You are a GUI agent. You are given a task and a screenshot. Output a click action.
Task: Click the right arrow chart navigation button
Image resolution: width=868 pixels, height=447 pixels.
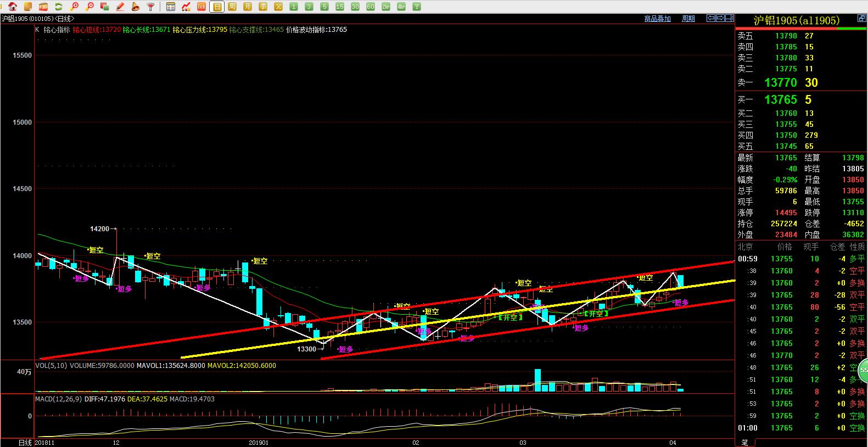[x=719, y=18]
